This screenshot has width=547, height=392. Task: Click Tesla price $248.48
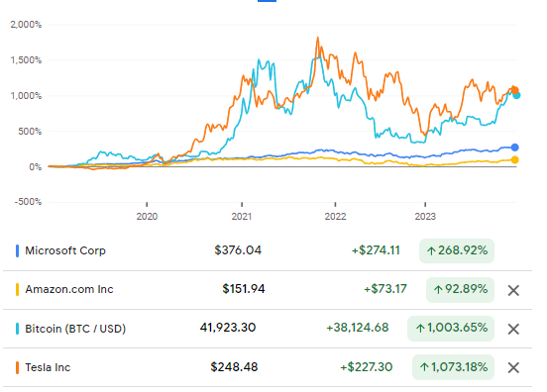click(x=234, y=367)
